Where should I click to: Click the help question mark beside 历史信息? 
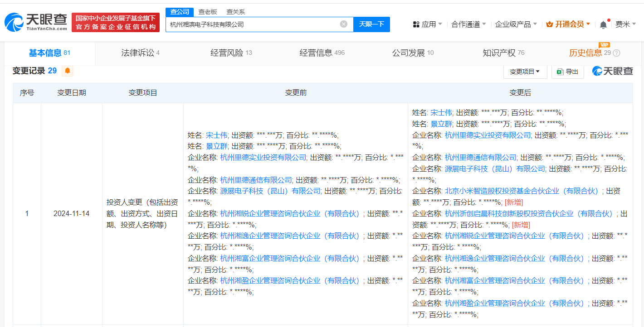(x=616, y=53)
